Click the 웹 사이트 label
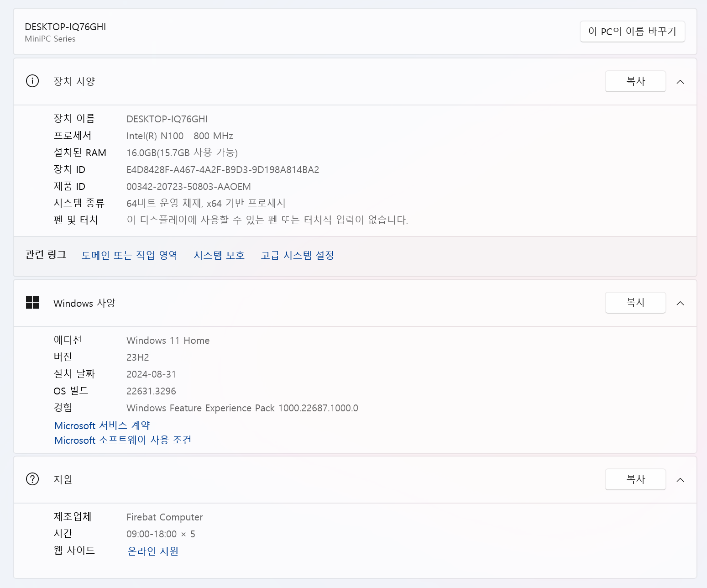This screenshot has width=707, height=588. [74, 551]
